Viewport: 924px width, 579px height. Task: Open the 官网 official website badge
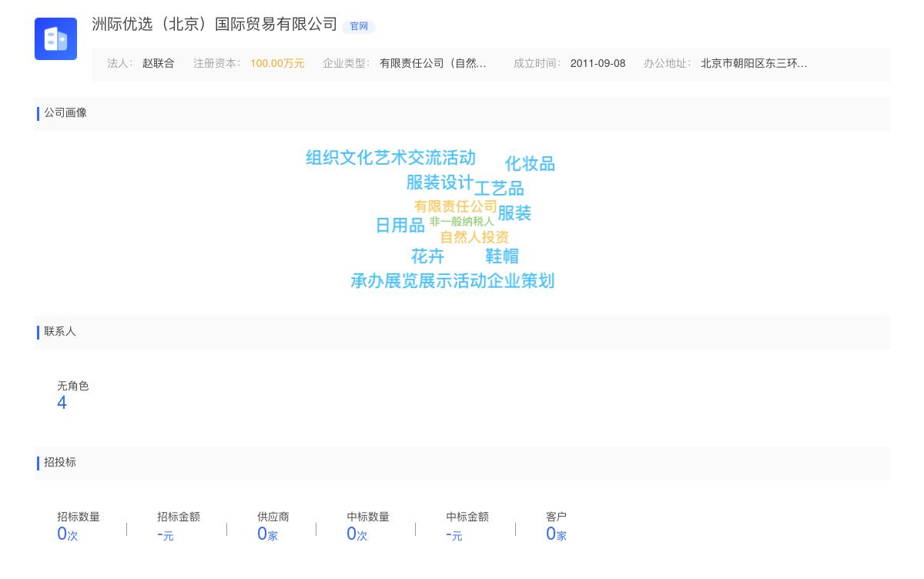tap(359, 26)
